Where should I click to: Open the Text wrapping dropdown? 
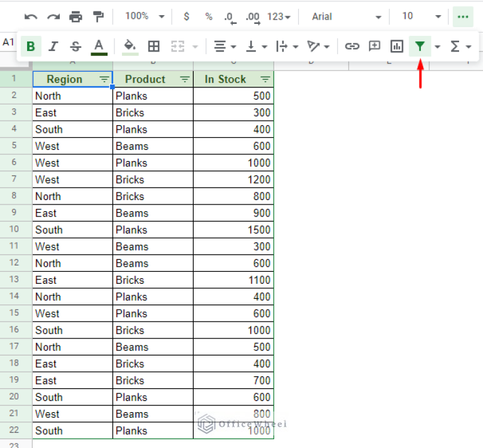[x=287, y=47]
